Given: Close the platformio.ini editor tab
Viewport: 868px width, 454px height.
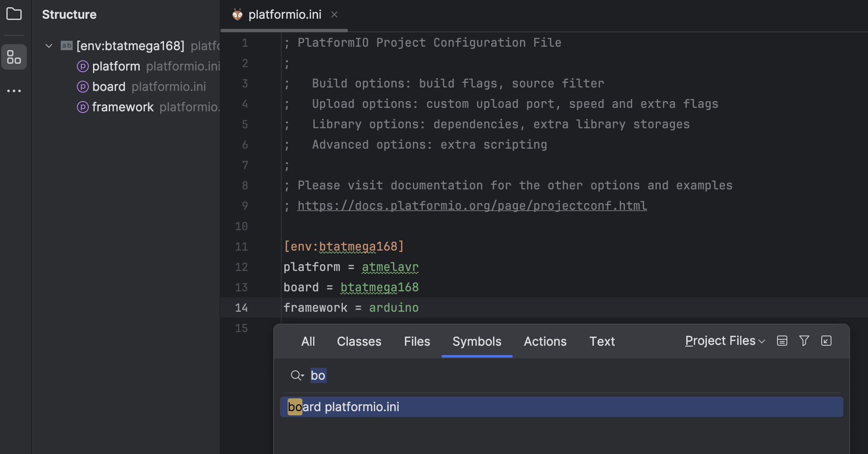Looking at the screenshot, I should 334,14.
